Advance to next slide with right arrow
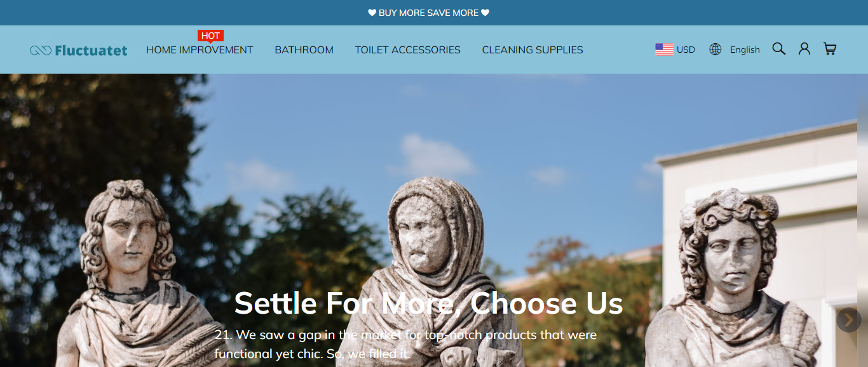The height and width of the screenshot is (367, 868). point(848,320)
